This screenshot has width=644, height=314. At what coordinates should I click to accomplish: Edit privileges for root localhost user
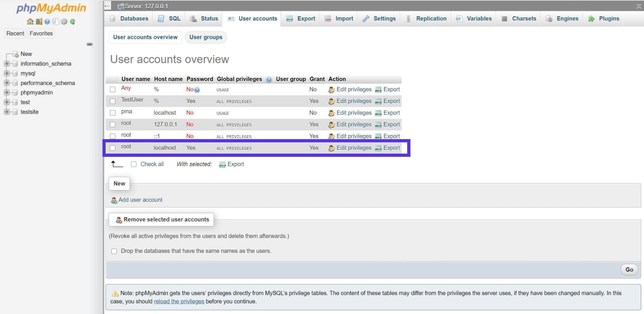[x=353, y=148]
